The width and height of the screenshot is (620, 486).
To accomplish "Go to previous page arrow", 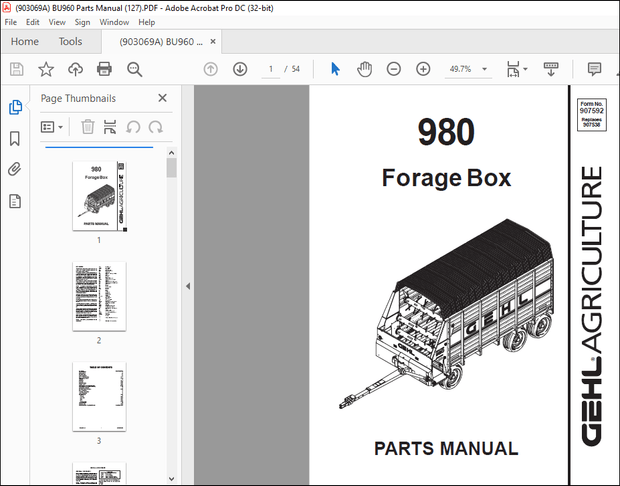I will coord(210,69).
